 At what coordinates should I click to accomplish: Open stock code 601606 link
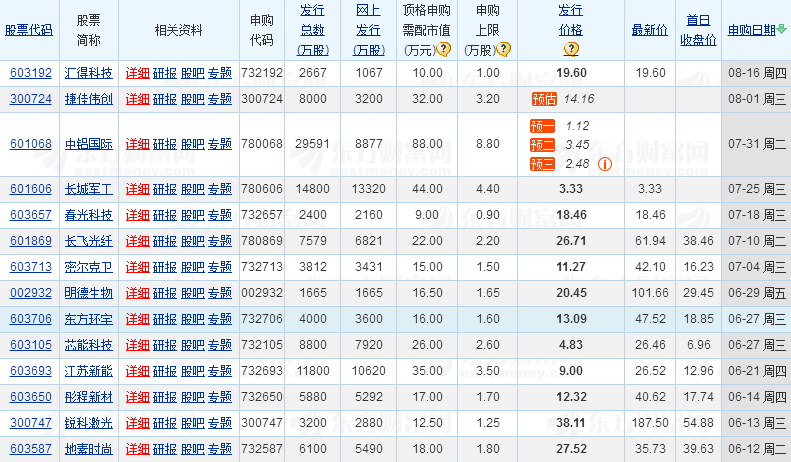(x=31, y=189)
